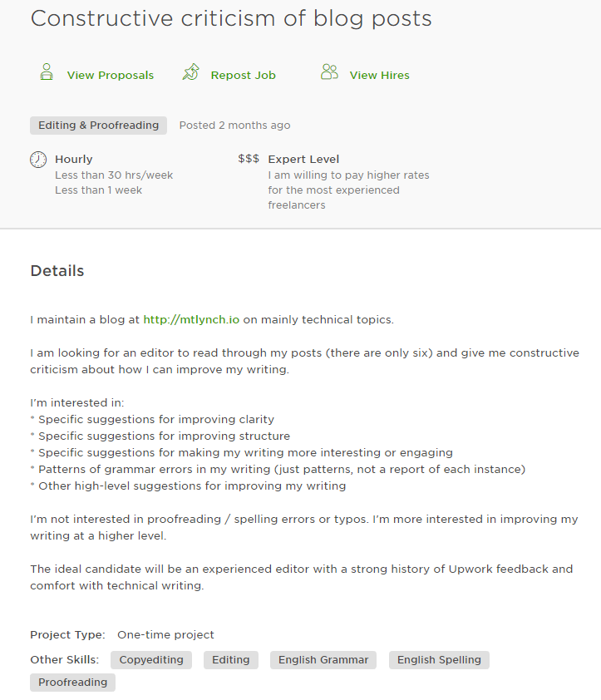Viewport: 601px width, 700px height.
Task: Click the $$$ Expert Level indicator
Action: pos(249,159)
